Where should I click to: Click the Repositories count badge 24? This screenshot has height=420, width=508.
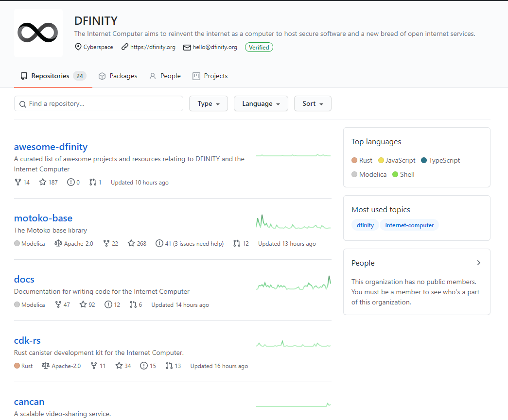tap(80, 76)
